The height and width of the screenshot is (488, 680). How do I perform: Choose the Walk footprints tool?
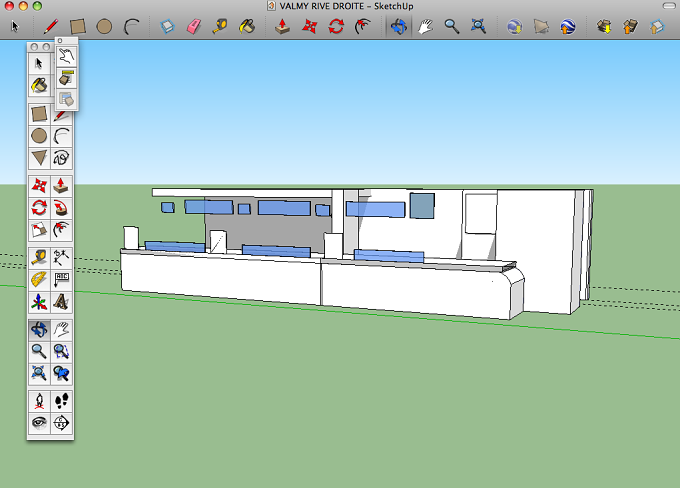[61, 401]
